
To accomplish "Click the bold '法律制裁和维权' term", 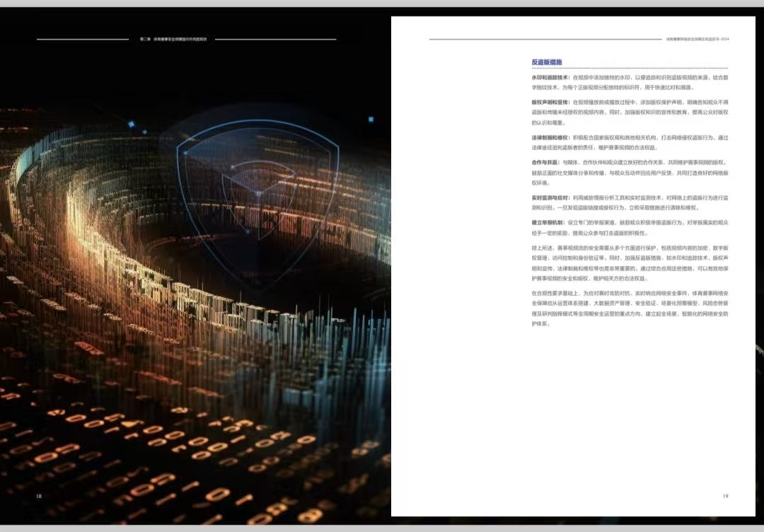I will [550, 137].
